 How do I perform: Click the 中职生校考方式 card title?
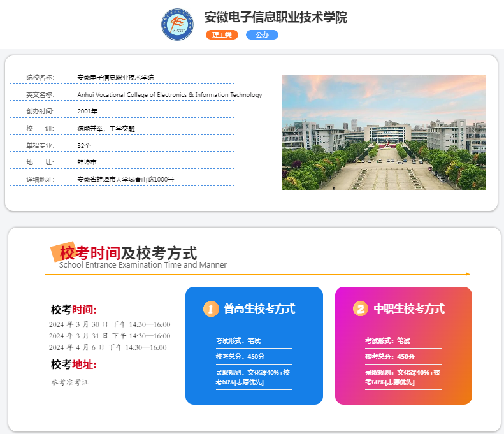(x=409, y=309)
